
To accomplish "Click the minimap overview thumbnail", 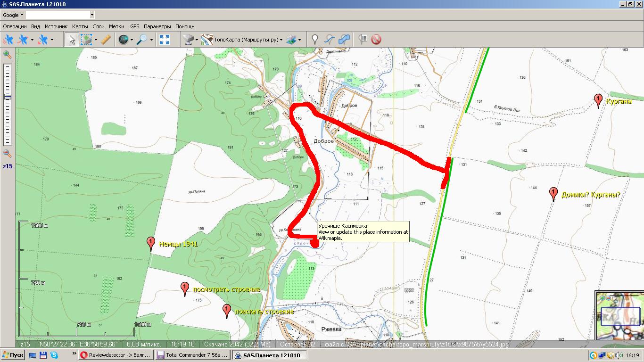I will coord(619,315).
